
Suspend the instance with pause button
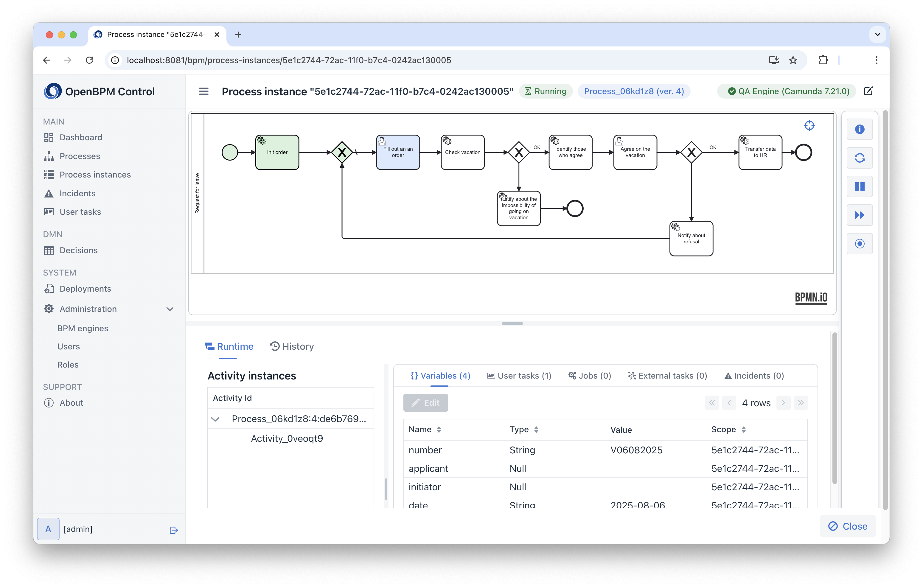pos(859,186)
